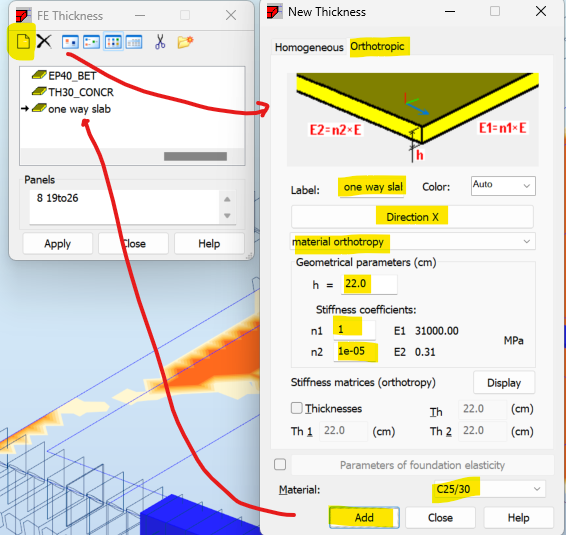Viewport: 566px width, 535px height.
Task: Click the horizontal scrollbar in thickness list
Action: (x=195, y=156)
